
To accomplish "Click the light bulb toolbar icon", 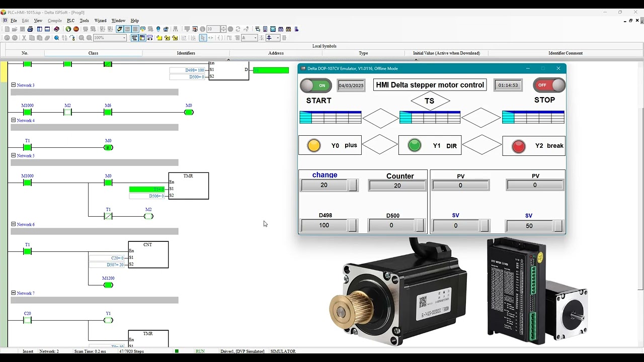I will 158,29.
